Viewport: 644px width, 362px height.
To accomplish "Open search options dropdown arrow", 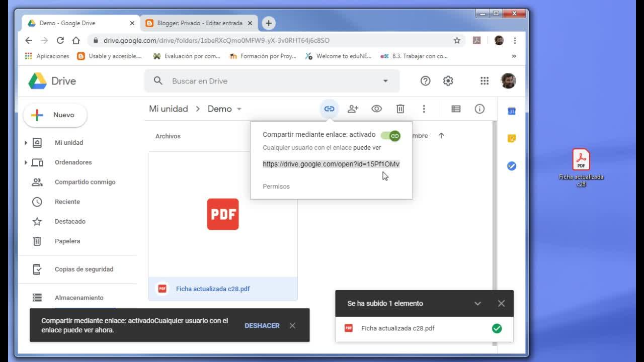I will tap(385, 81).
